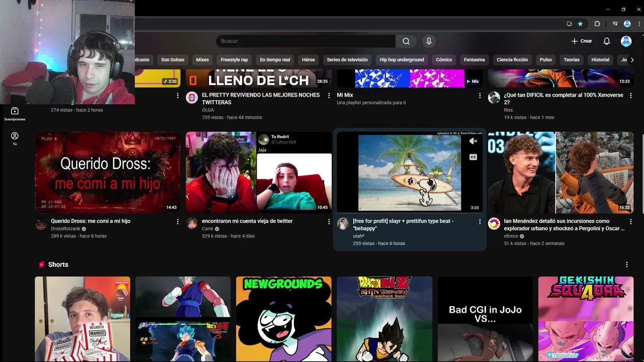Image resolution: width=644 pixels, height=362 pixels.
Task: Open options for behappy type beat video
Action: point(479,221)
